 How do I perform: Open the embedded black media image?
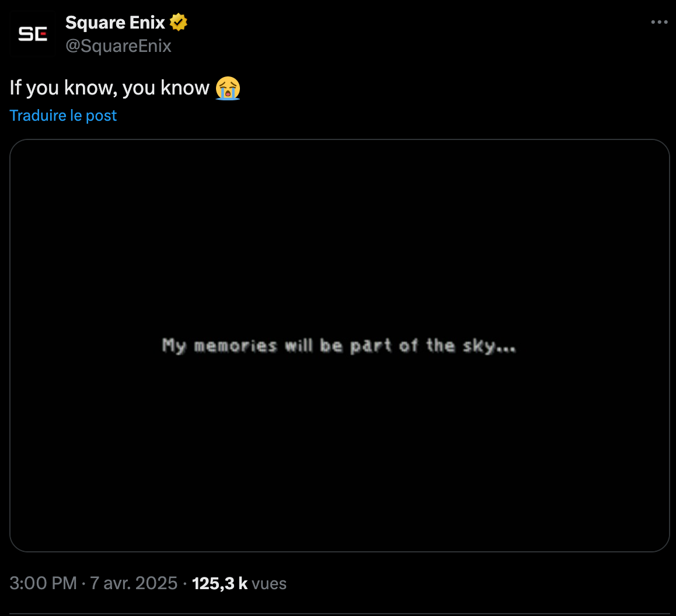(x=339, y=345)
